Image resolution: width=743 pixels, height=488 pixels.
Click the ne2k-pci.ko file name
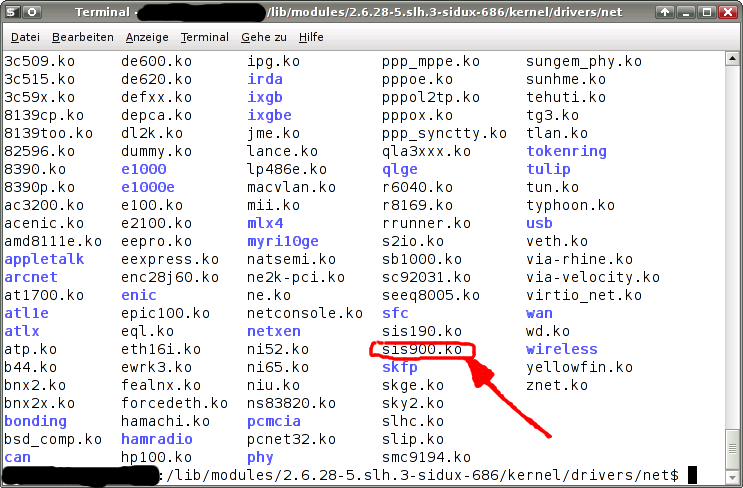(x=296, y=277)
